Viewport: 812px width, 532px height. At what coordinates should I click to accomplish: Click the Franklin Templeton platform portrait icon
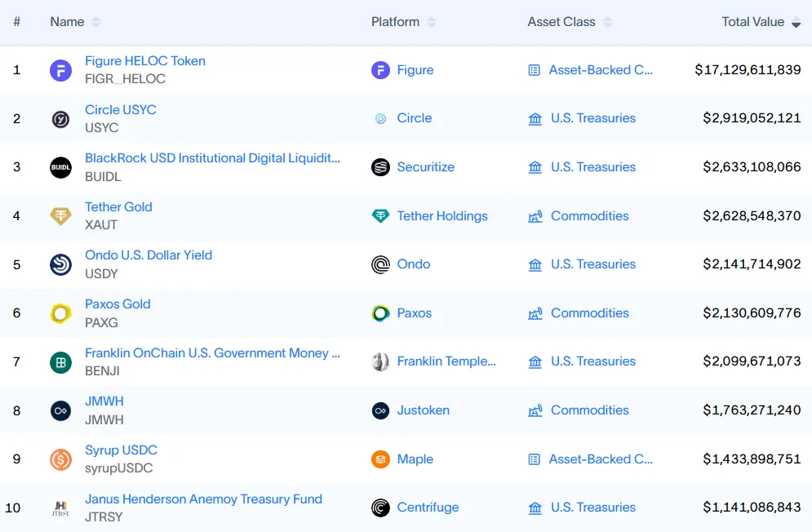[x=380, y=361]
